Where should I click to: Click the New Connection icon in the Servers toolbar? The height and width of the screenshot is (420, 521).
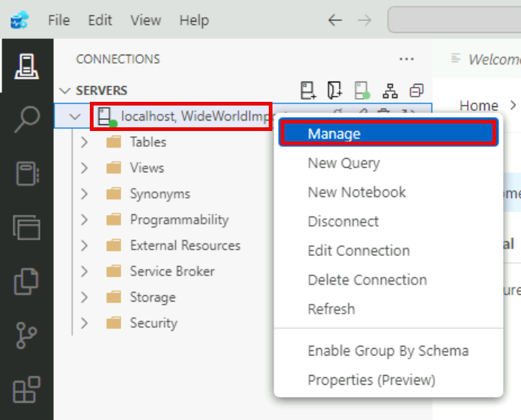tap(308, 91)
